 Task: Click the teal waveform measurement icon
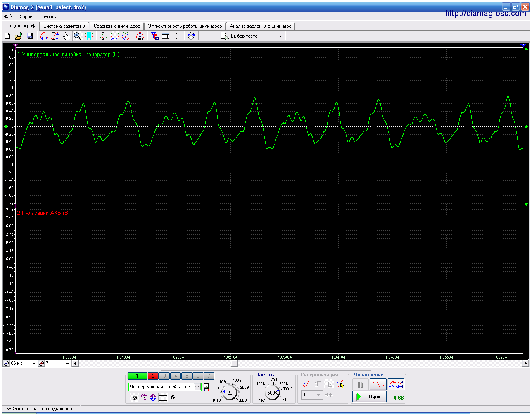click(89, 36)
